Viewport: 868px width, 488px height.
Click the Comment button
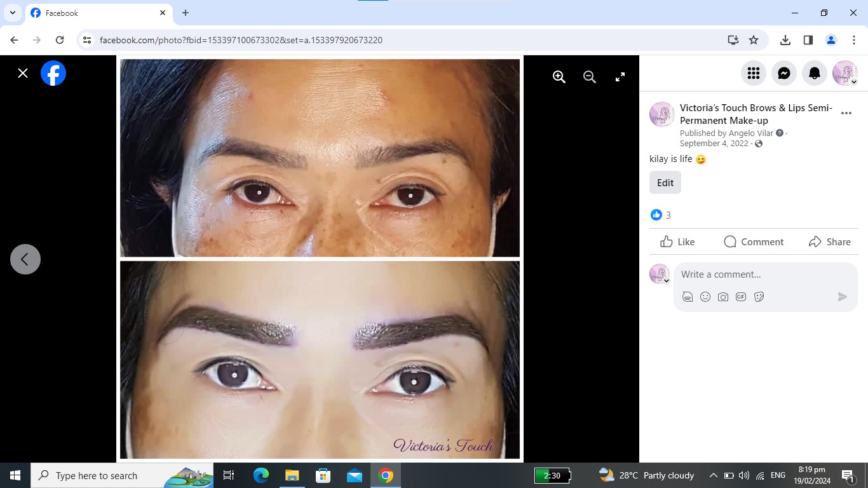click(754, 241)
